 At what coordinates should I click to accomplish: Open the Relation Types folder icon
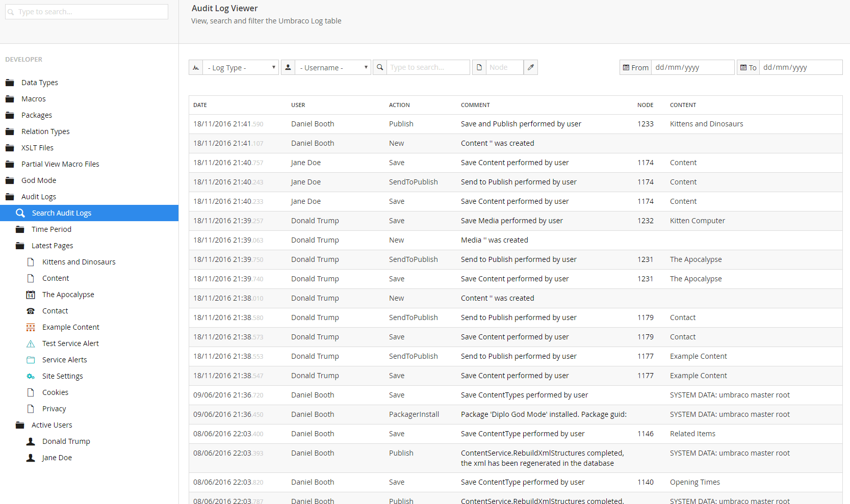coord(10,131)
